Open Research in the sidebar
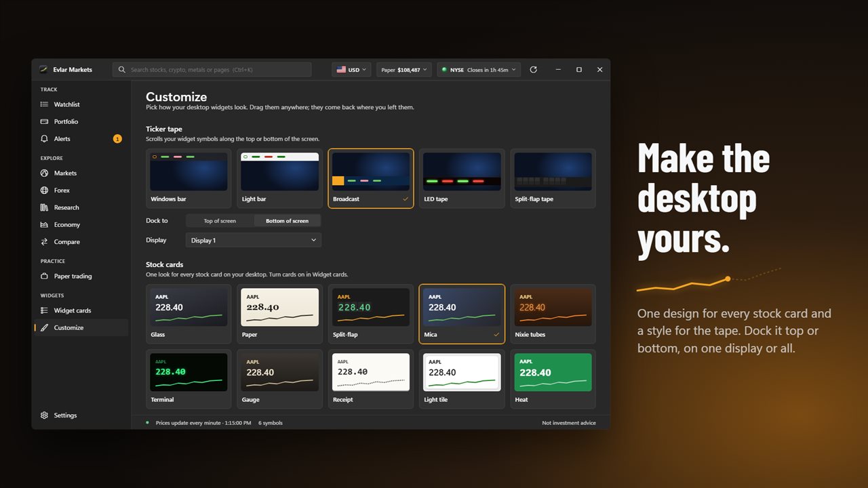868x488 pixels. point(81,207)
